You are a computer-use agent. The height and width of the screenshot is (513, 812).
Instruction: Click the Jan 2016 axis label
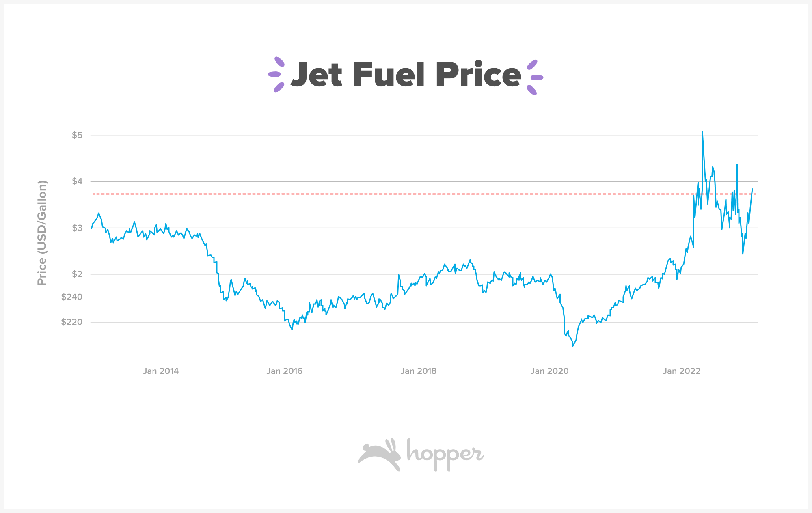tap(284, 371)
